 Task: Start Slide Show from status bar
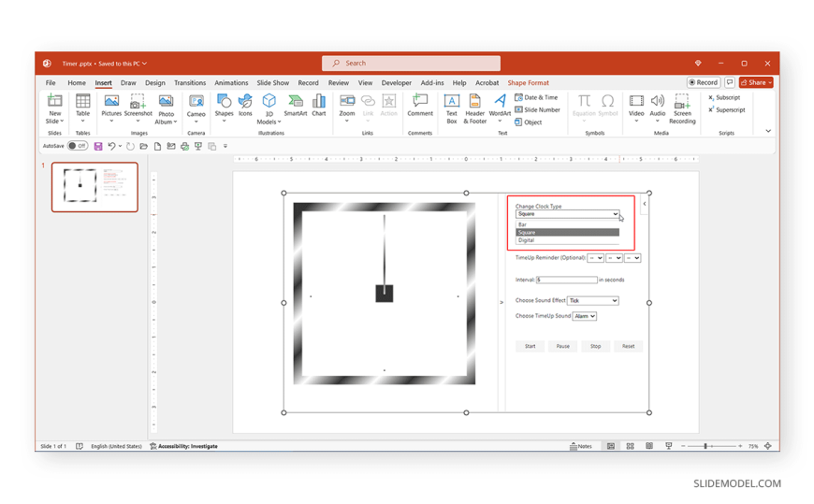point(669,446)
